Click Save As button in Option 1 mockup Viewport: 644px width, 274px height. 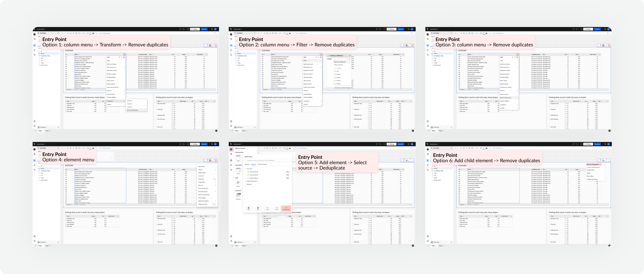tap(204, 29)
